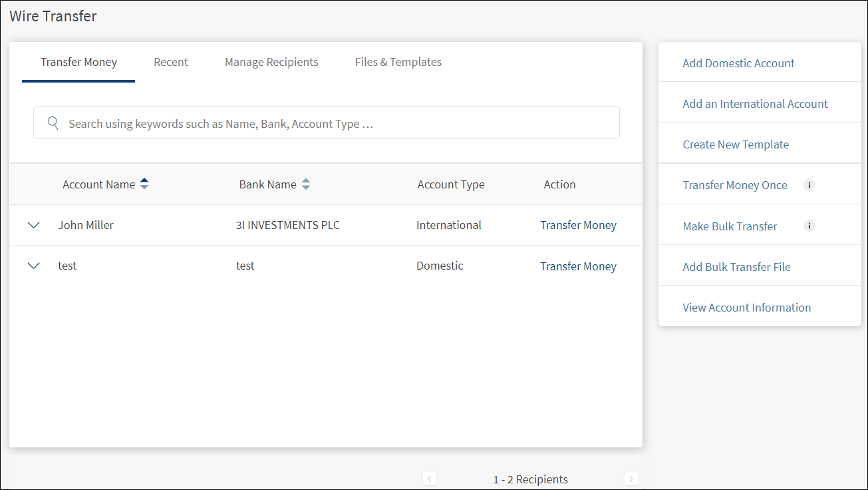Focus the recipient search input field

click(x=333, y=123)
